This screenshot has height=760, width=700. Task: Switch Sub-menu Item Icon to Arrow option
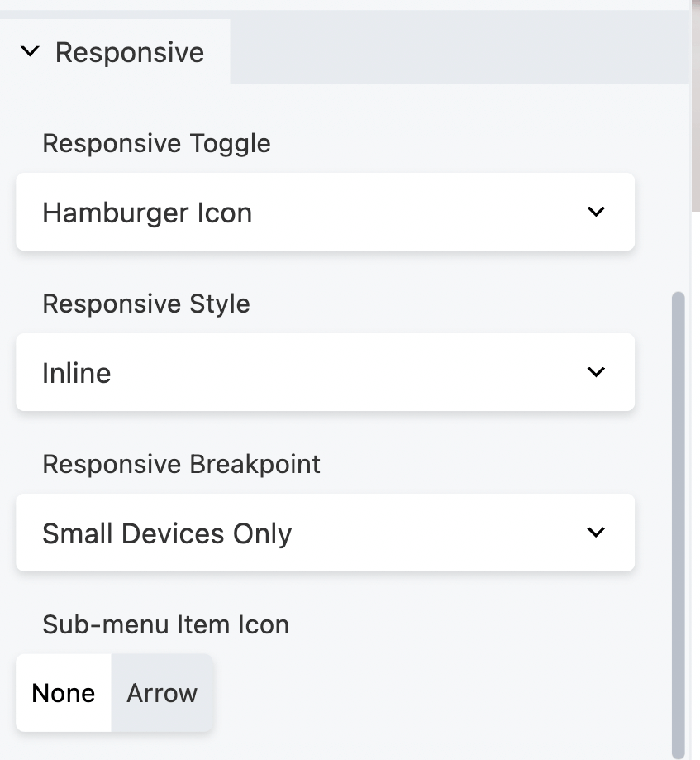162,693
